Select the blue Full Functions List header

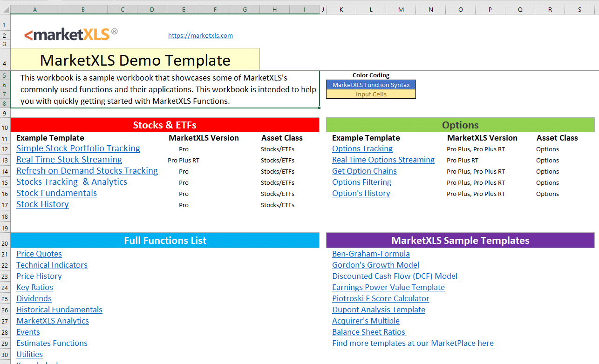click(x=165, y=240)
